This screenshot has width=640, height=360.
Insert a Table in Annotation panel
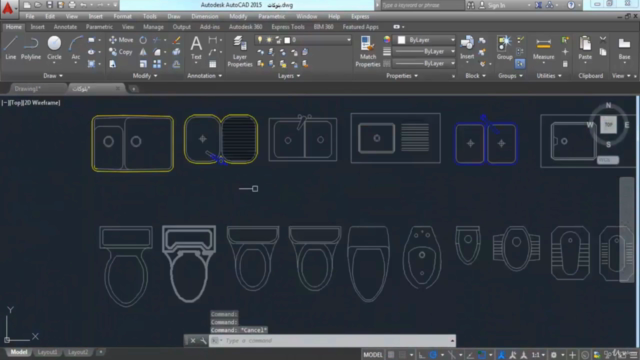point(213,64)
